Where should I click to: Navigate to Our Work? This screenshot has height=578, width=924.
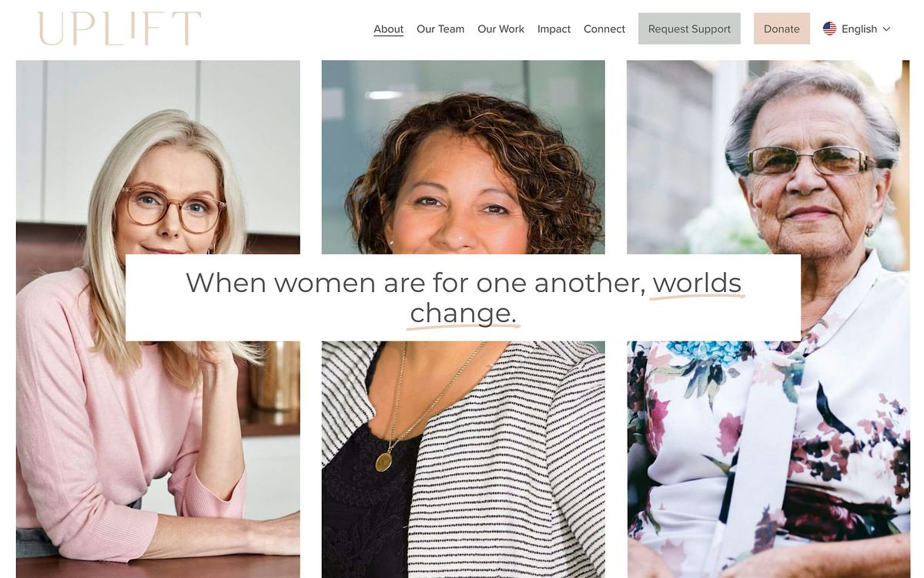click(500, 29)
